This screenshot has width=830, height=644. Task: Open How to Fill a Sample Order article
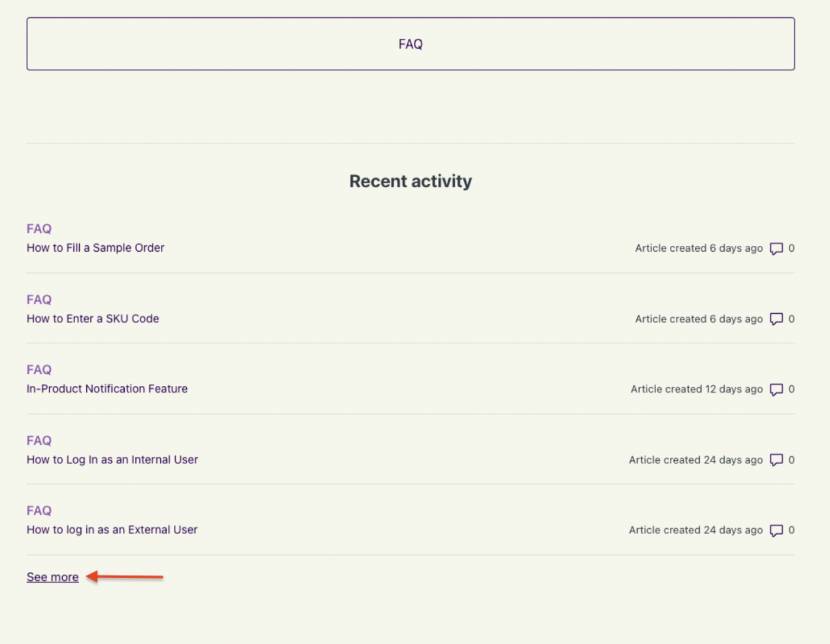(x=95, y=248)
